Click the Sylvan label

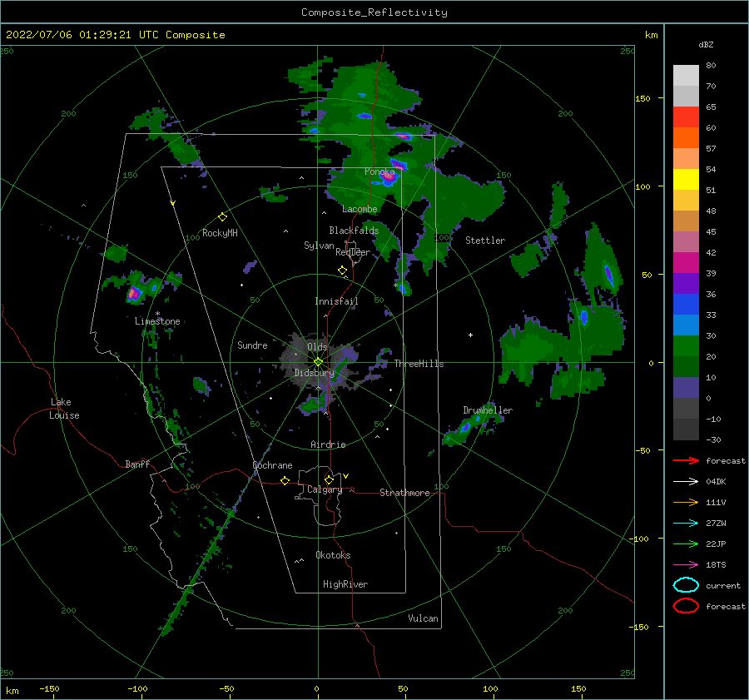point(319,246)
